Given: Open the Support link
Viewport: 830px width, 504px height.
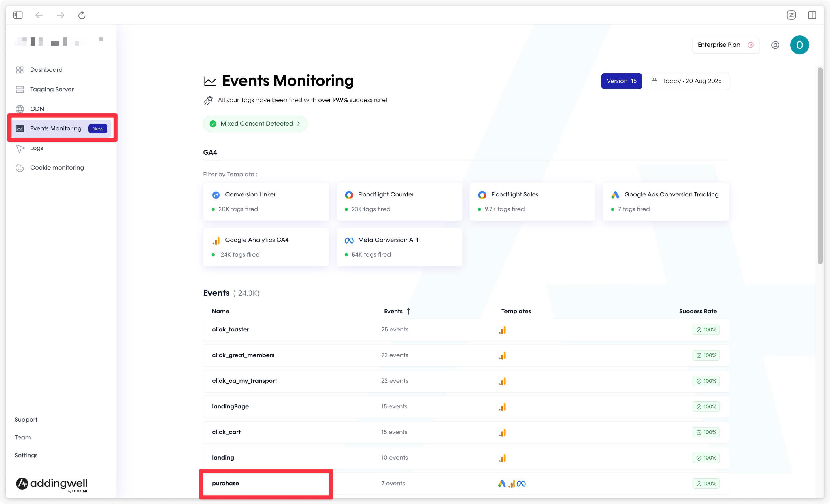Looking at the screenshot, I should (x=26, y=420).
